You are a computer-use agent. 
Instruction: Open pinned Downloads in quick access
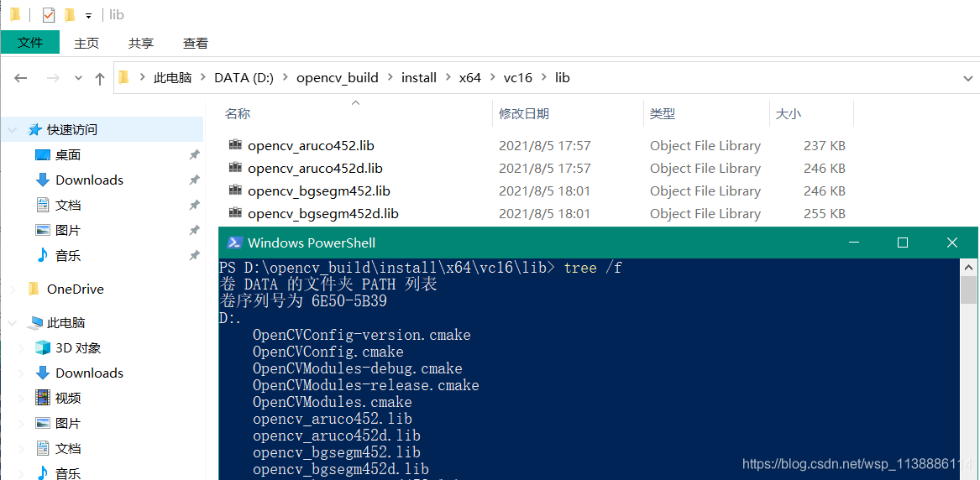click(89, 180)
